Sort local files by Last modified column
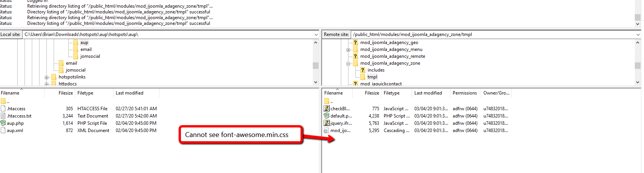 (136, 93)
